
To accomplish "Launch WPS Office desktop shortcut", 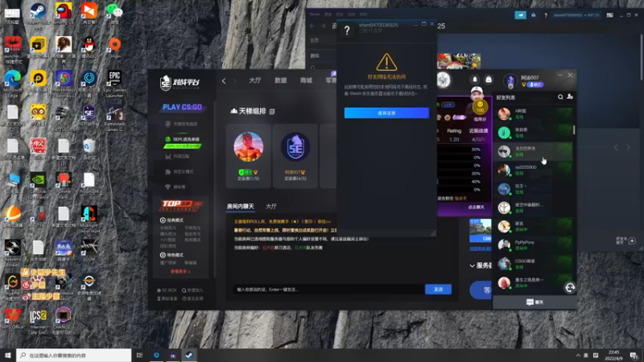I will pyautogui.click(x=13, y=318).
